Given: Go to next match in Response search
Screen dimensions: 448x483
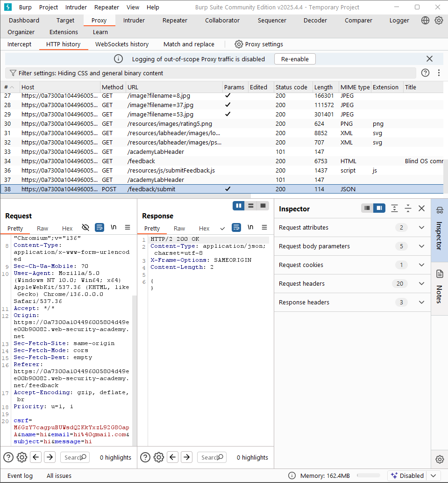Looking at the screenshot, I should point(187,457).
